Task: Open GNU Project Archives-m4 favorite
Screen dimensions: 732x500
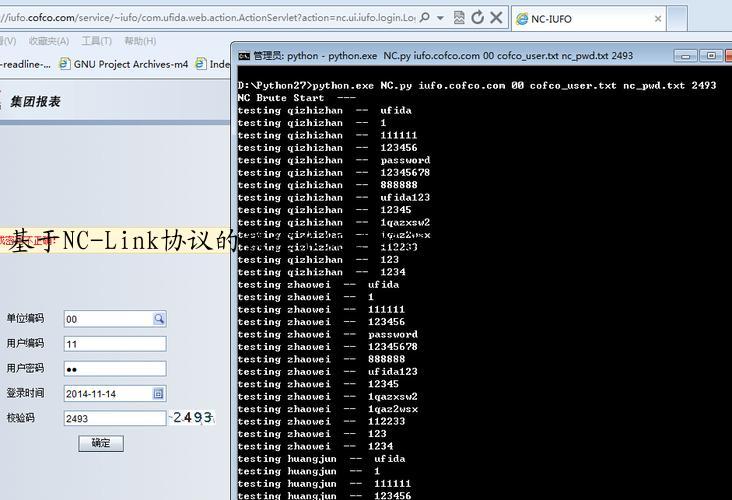Action: (124, 64)
